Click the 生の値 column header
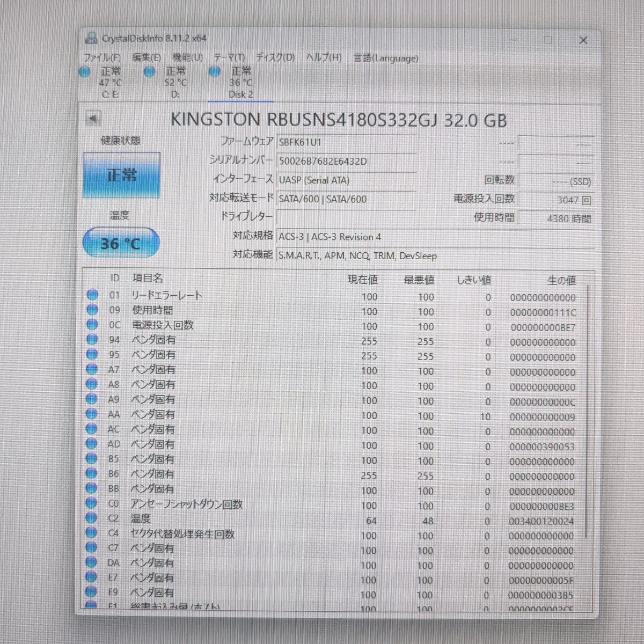 561,280
